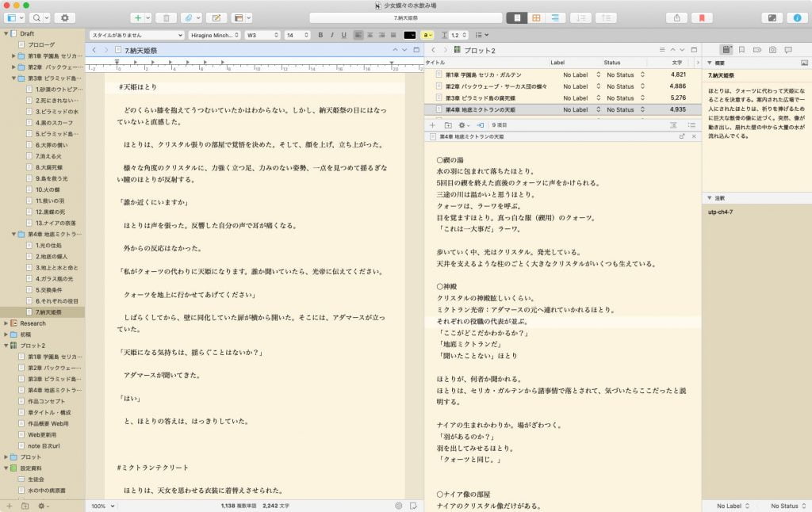Image resolution: width=812 pixels, height=512 pixels.
Task: Center align text
Action: point(370,35)
